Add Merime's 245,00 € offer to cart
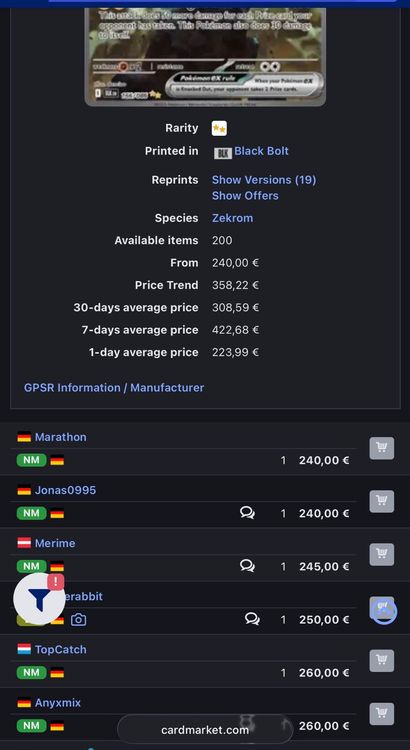Image resolution: width=410 pixels, height=750 pixels. (x=381, y=554)
